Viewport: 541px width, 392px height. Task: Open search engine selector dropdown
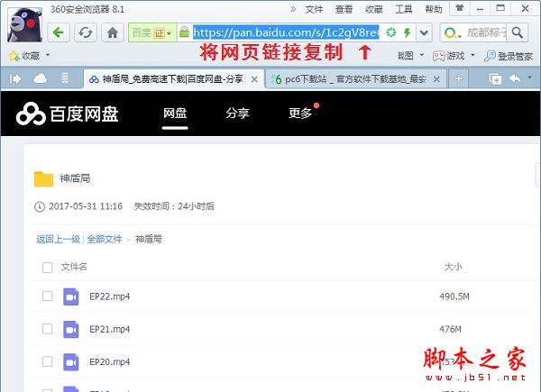pyautogui.click(x=453, y=33)
